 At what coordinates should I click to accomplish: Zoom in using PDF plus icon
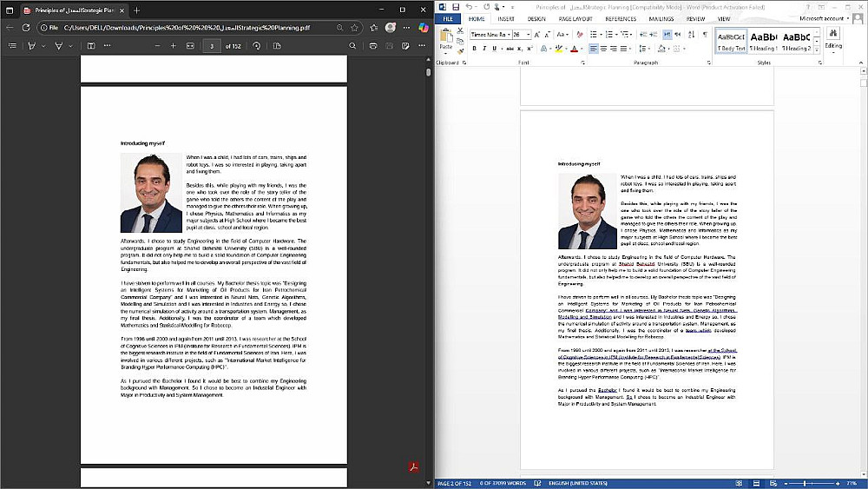174,46
